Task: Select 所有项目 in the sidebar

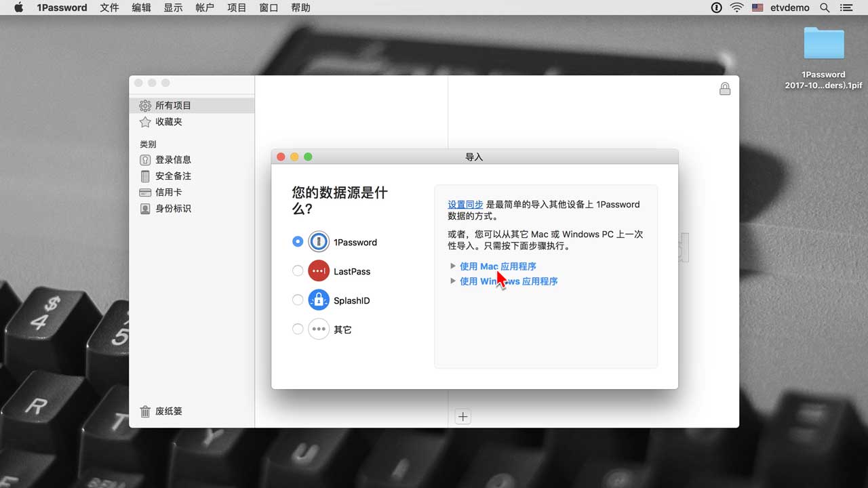Action: tap(173, 106)
